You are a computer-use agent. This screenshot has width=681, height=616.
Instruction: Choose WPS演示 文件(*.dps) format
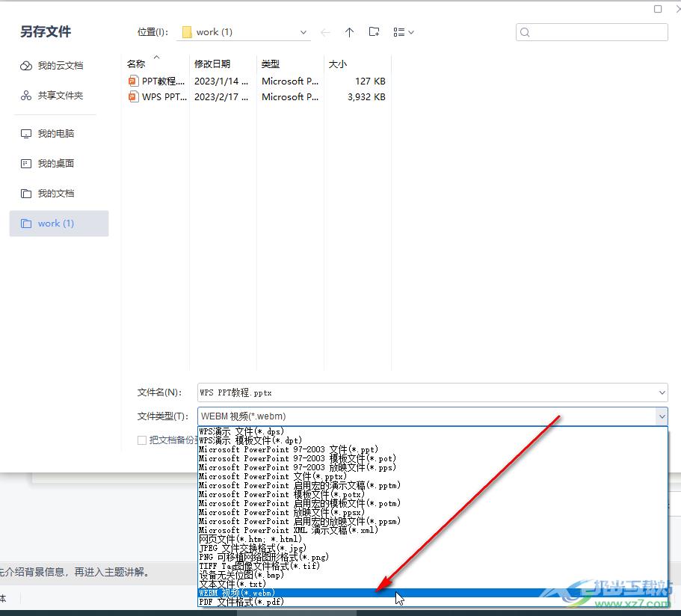[x=433, y=431]
